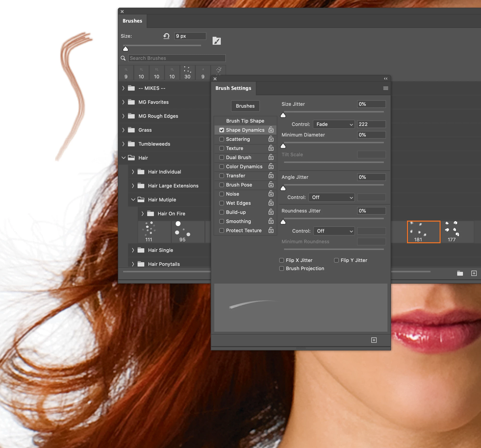
Task: Click the Angle Jitter slider handle
Action: click(x=283, y=188)
